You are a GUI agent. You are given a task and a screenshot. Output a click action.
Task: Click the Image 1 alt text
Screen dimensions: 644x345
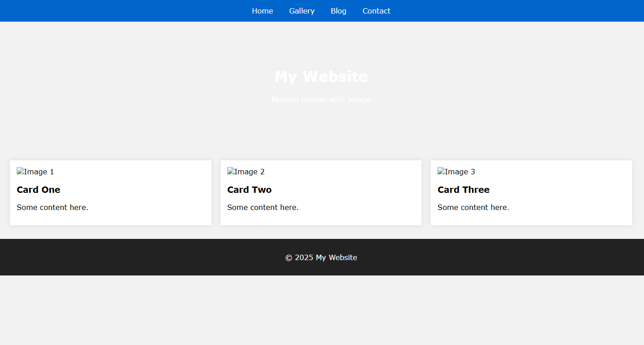click(39, 172)
